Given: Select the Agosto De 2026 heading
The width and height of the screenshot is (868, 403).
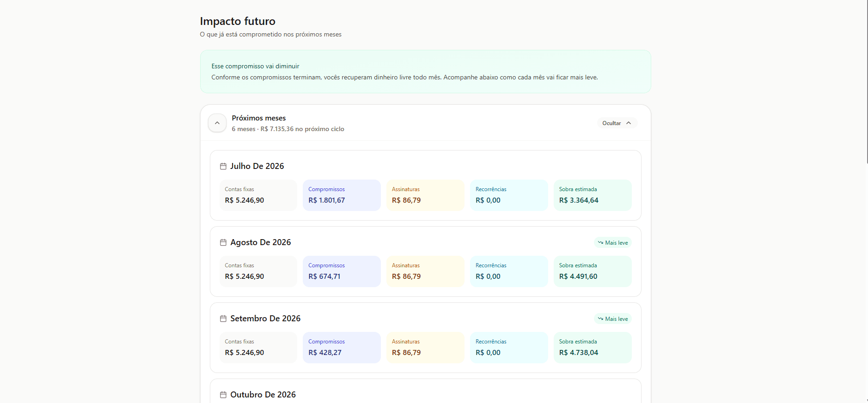Looking at the screenshot, I should tap(261, 242).
